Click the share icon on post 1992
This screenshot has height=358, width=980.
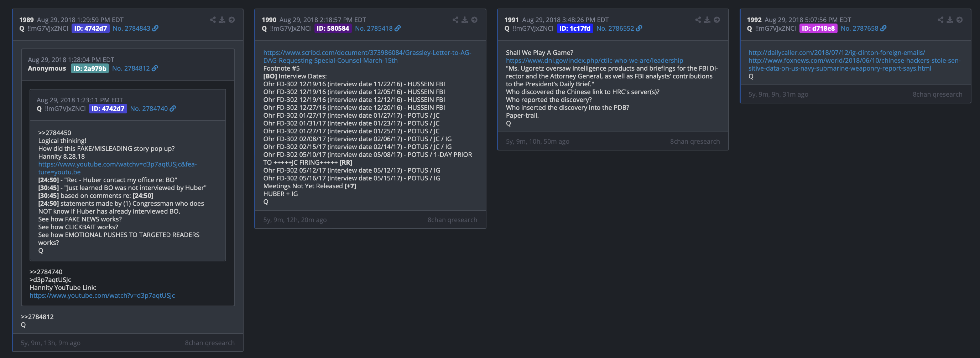point(940,20)
